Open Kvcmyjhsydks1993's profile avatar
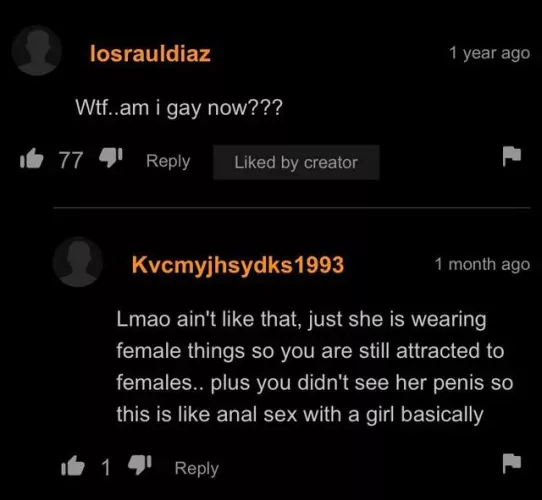The width and height of the screenshot is (542, 500). coord(78,262)
